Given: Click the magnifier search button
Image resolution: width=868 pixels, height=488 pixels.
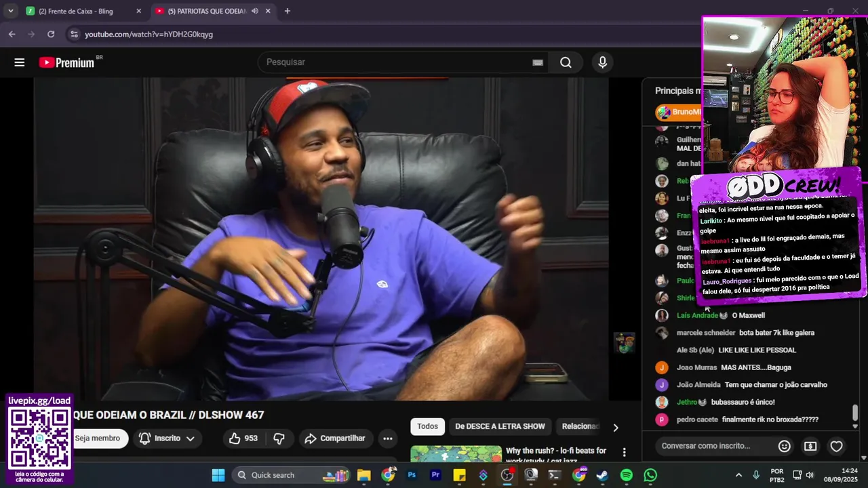Looking at the screenshot, I should pyautogui.click(x=566, y=62).
